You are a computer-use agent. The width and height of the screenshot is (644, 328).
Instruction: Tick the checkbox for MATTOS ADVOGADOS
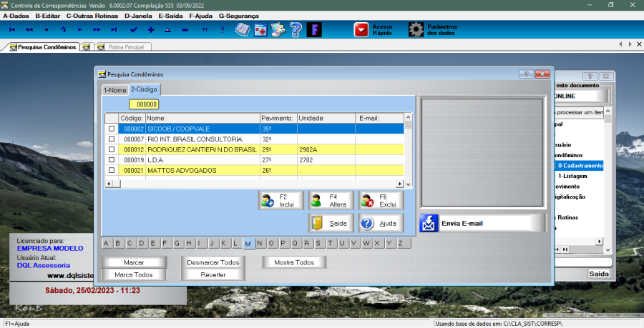(111, 171)
